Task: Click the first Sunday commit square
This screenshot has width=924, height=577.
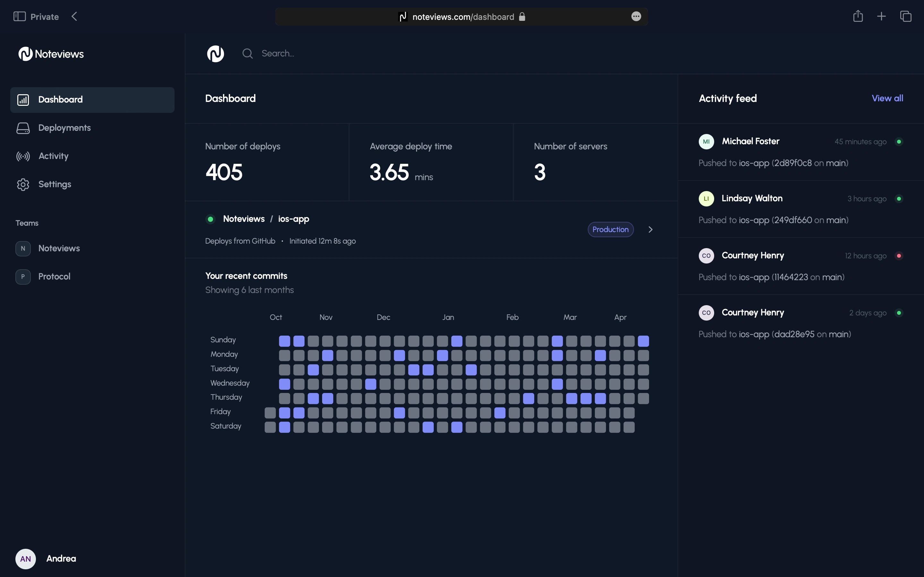Action: coord(285,341)
